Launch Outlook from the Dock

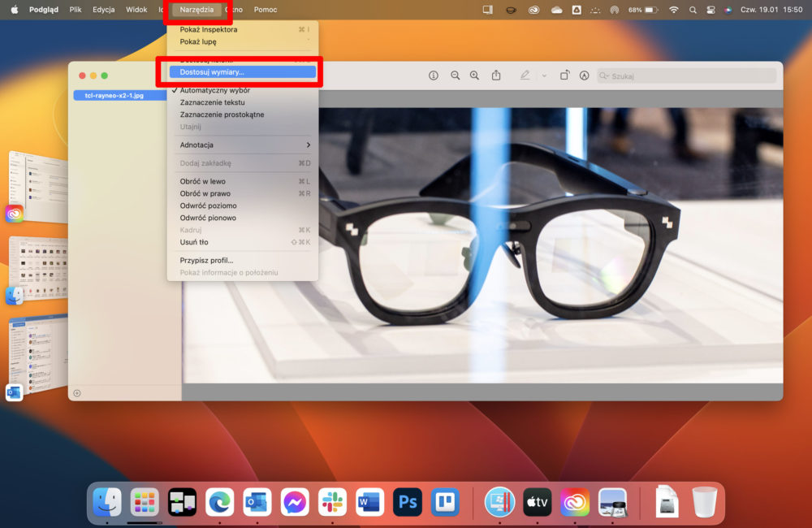point(257,501)
